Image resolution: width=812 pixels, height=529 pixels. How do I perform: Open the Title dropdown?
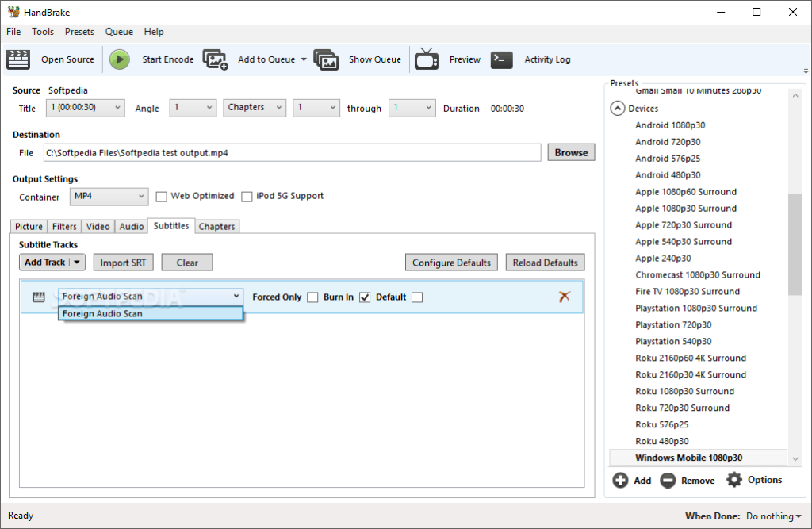[85, 108]
